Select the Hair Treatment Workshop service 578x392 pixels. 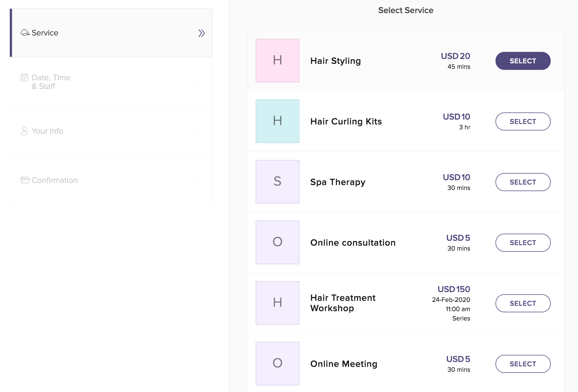click(523, 303)
